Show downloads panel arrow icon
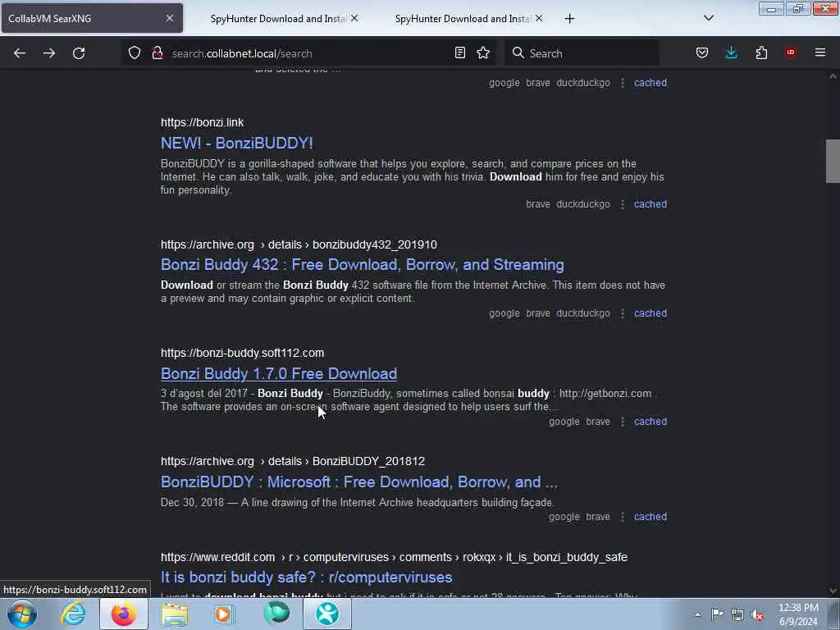Screen dimensions: 840x630 731,52
